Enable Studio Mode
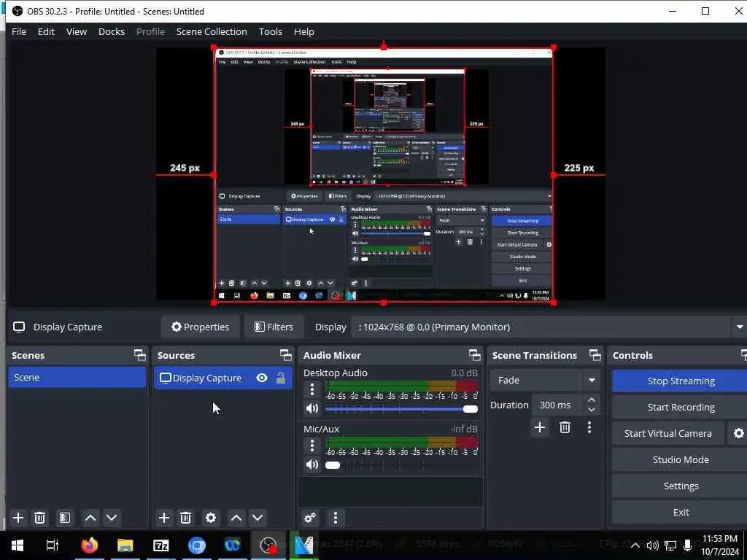This screenshot has width=747, height=560. [x=681, y=459]
